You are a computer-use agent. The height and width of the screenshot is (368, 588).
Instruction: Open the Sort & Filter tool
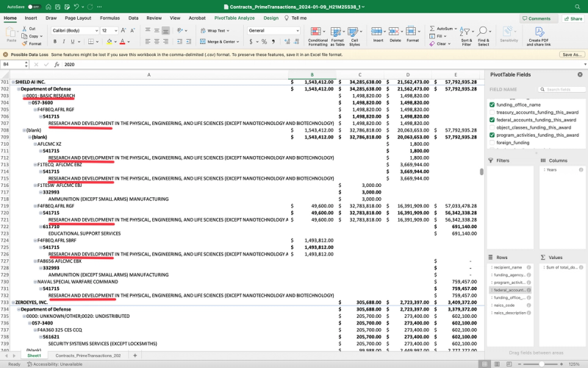click(466, 35)
